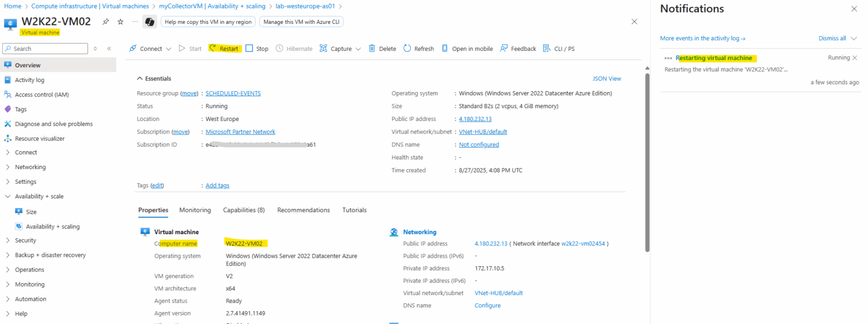This screenshot has width=868, height=324.
Task: Click the Connect toolbar button
Action: click(x=145, y=49)
